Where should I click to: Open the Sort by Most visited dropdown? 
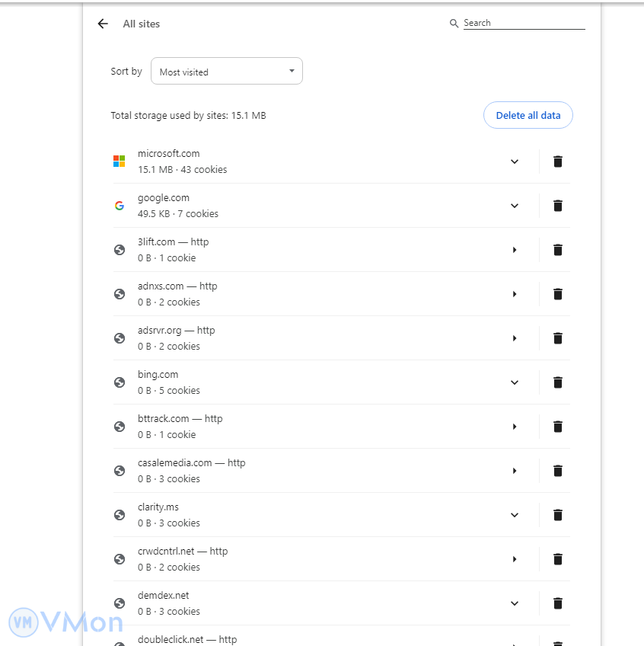[x=227, y=72]
